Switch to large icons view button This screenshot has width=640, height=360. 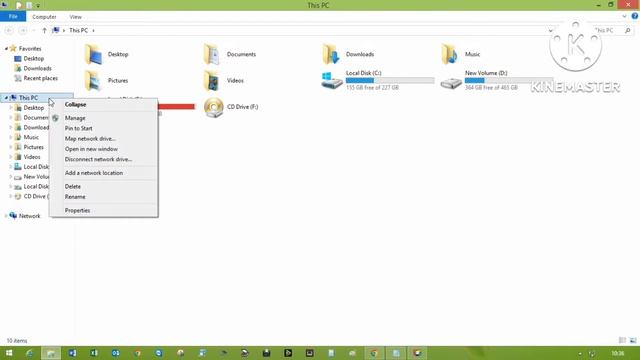pyautogui.click(x=633, y=340)
